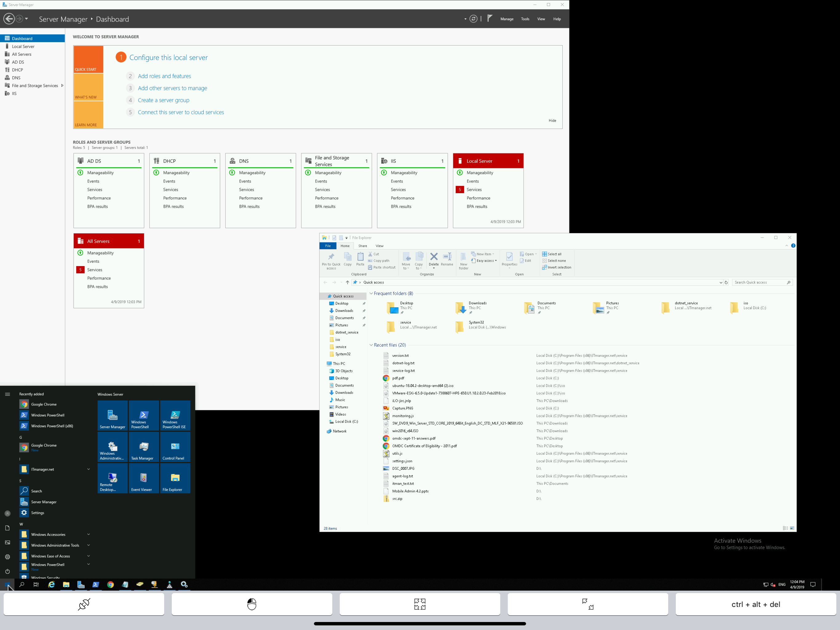Switch to the Share tab in File Explorer
This screenshot has width=840, height=630.
click(x=363, y=246)
